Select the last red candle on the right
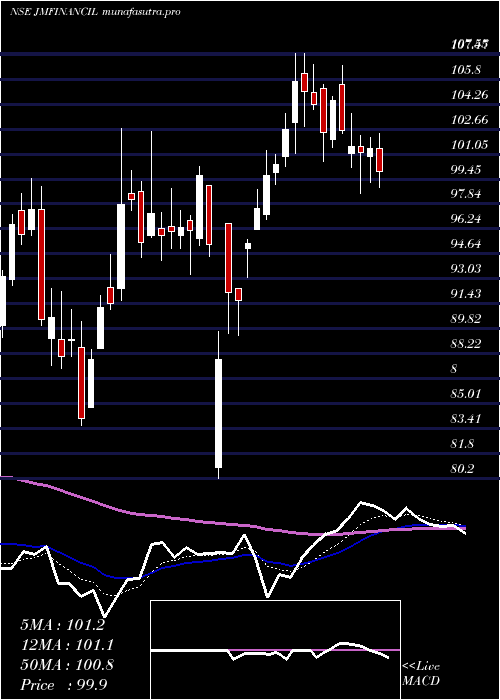 (x=380, y=160)
